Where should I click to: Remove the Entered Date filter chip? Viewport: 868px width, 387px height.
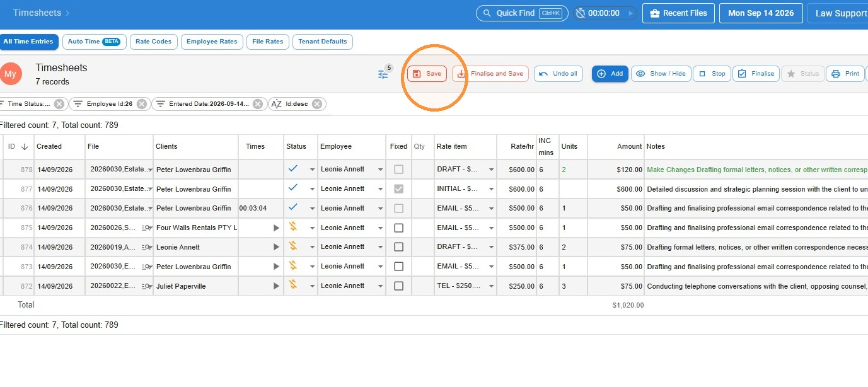(258, 104)
